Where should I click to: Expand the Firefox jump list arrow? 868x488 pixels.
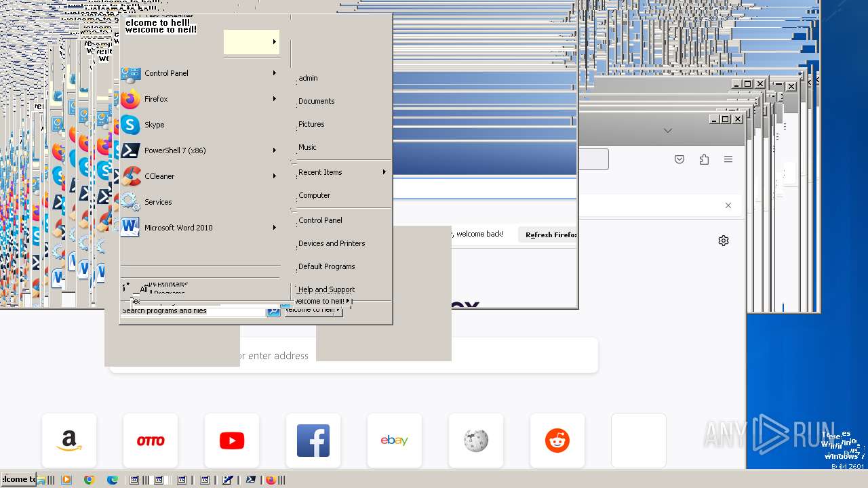coord(275,99)
